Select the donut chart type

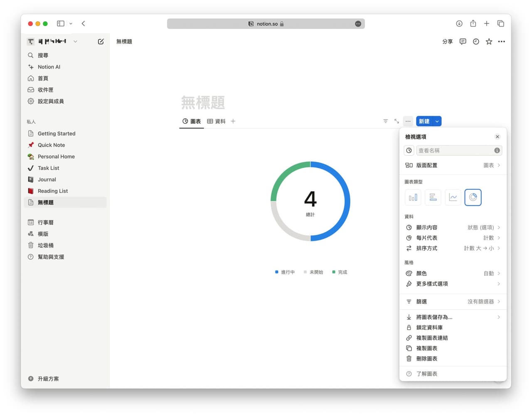point(473,197)
